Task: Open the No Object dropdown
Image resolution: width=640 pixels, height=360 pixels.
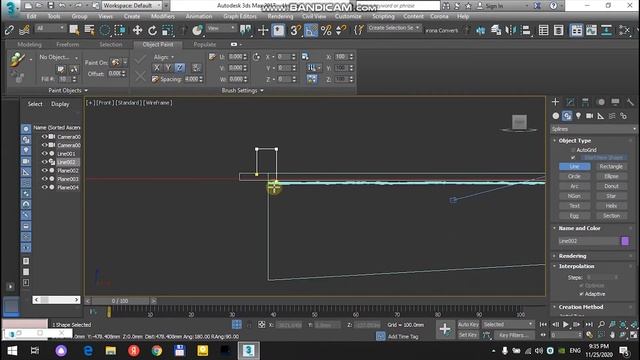Action: pos(58,58)
